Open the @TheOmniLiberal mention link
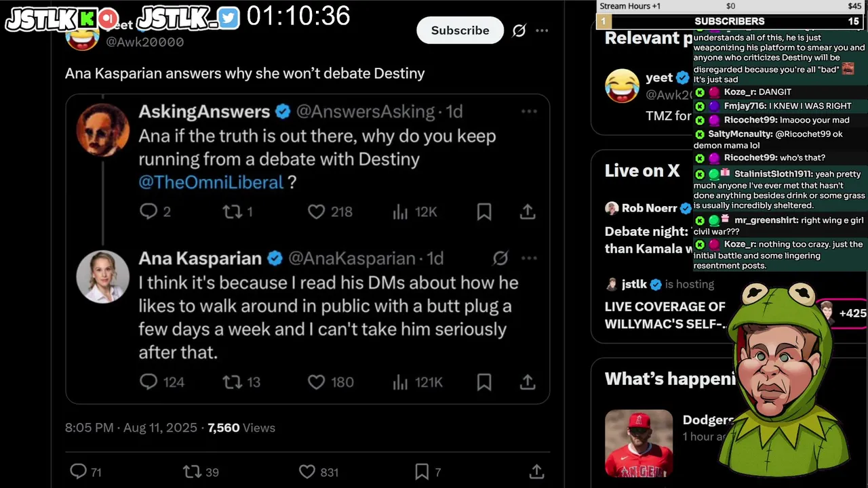This screenshot has height=488, width=868. tap(211, 182)
